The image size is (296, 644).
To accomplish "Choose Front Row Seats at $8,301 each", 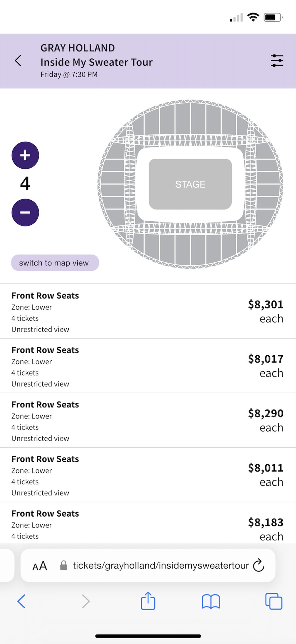I will click(x=148, y=311).
